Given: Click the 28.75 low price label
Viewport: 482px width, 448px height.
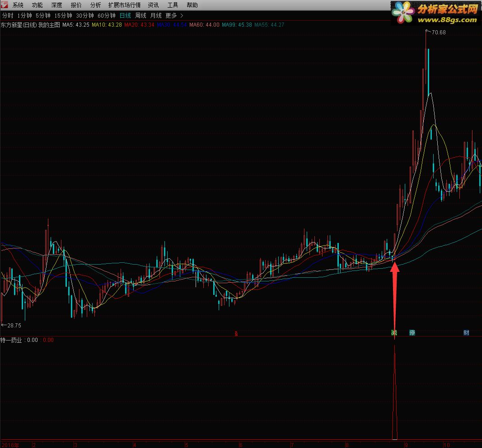Looking at the screenshot, I should pos(14,326).
